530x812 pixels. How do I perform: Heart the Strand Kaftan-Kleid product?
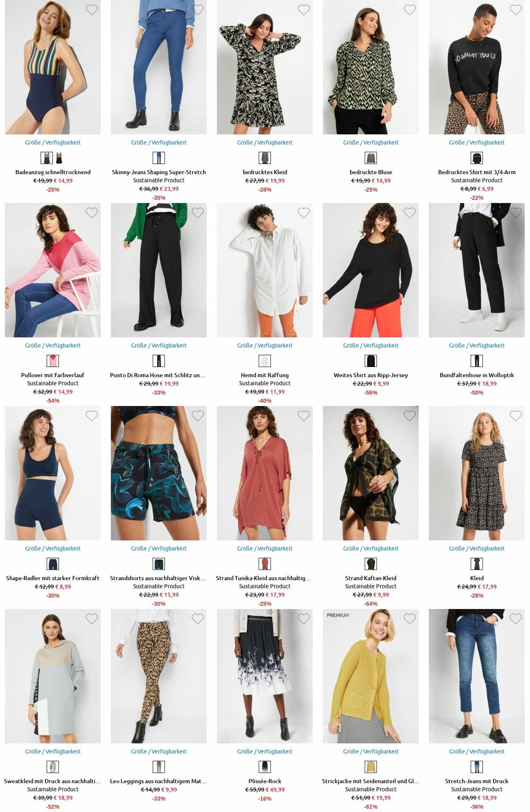pyautogui.click(x=410, y=416)
